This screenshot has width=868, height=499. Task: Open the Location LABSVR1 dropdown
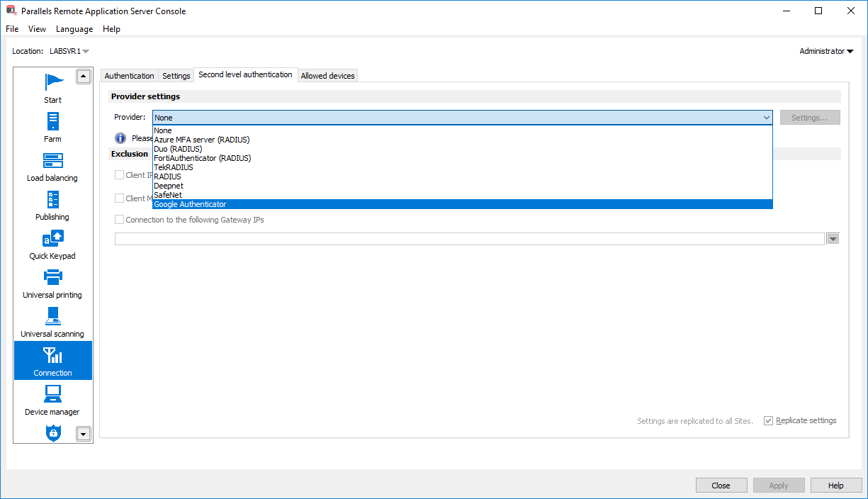[x=69, y=51]
